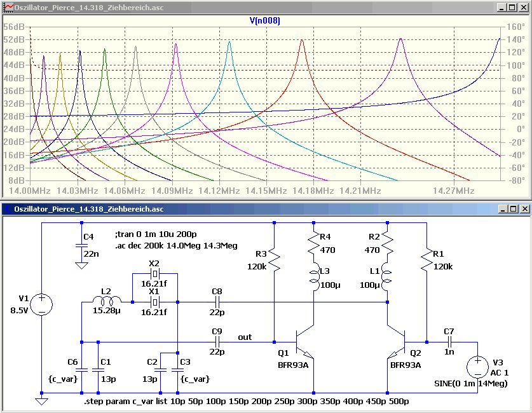The image size is (532, 413).
Task: Click the .ac dec 200k directive text
Action: (176, 245)
